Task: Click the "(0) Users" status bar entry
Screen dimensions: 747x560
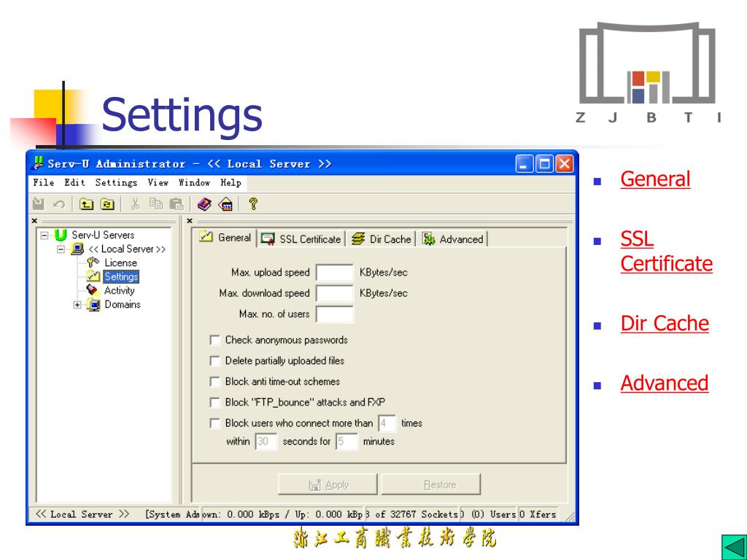Action: (x=489, y=514)
